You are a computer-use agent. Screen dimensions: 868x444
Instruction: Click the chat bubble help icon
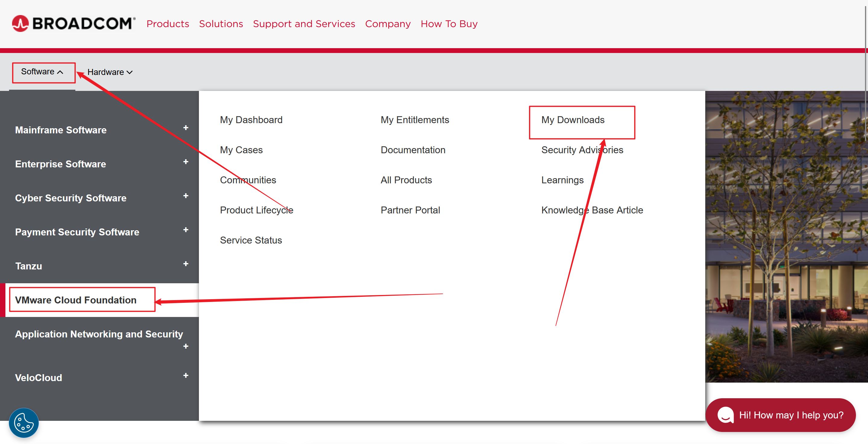pyautogui.click(x=725, y=415)
